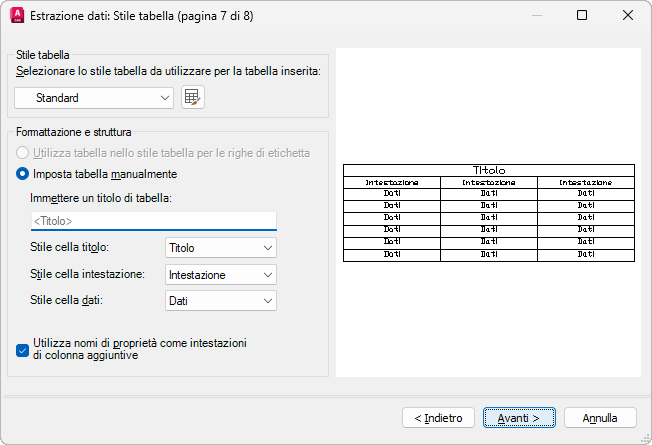
Task: Toggle "Utilizza nomi di proprietà" checkbox
Action: pyautogui.click(x=24, y=349)
